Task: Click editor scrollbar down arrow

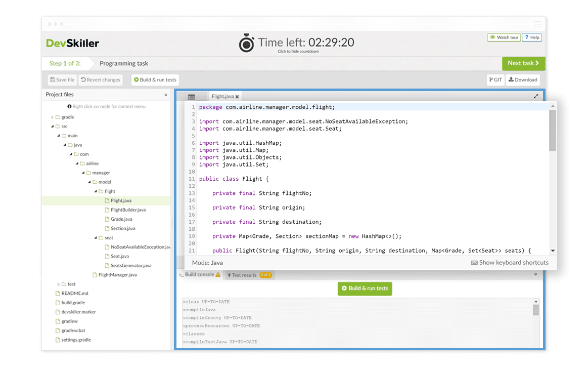Action: coord(553,251)
